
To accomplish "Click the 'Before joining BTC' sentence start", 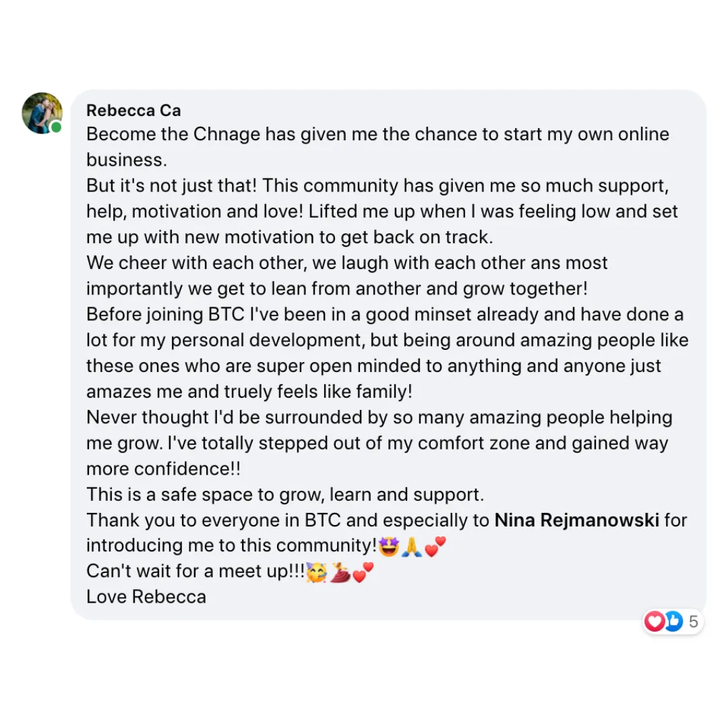I will tap(165, 314).
